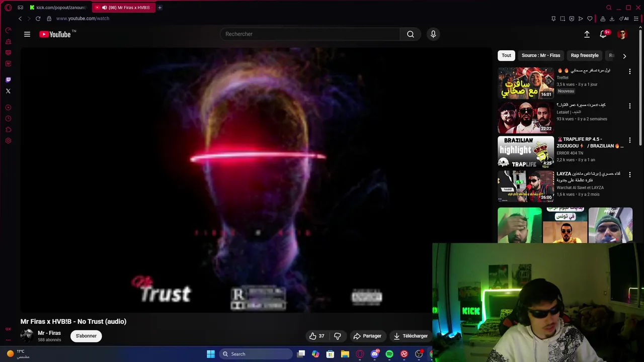Open options for the 22:22 Letaief video
The height and width of the screenshot is (362, 644).
(629, 106)
